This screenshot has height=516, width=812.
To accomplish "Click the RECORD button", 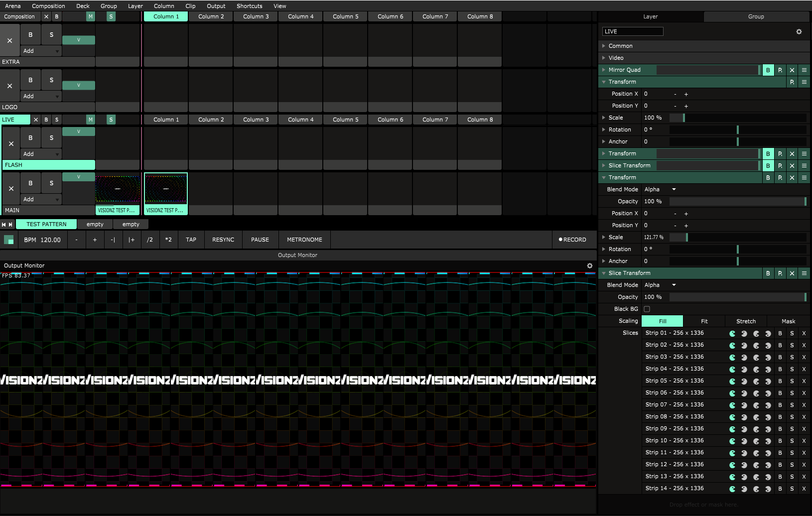I will click(572, 240).
